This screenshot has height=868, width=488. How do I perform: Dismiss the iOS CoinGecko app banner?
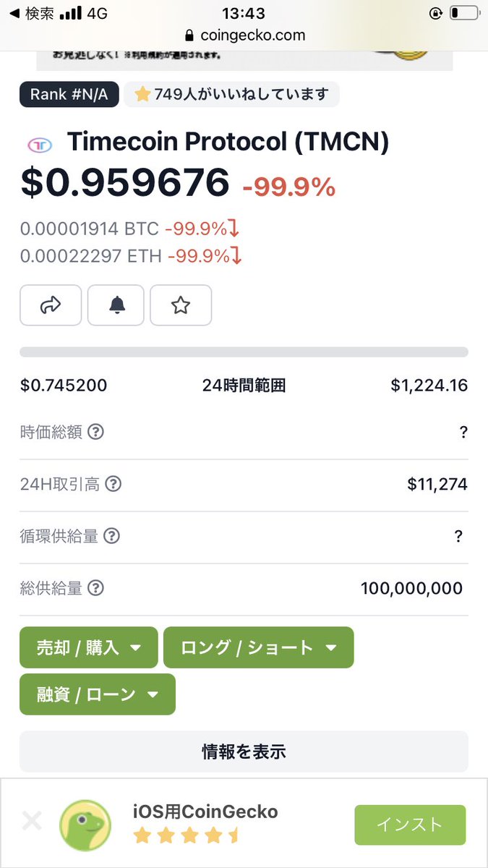click(x=32, y=821)
